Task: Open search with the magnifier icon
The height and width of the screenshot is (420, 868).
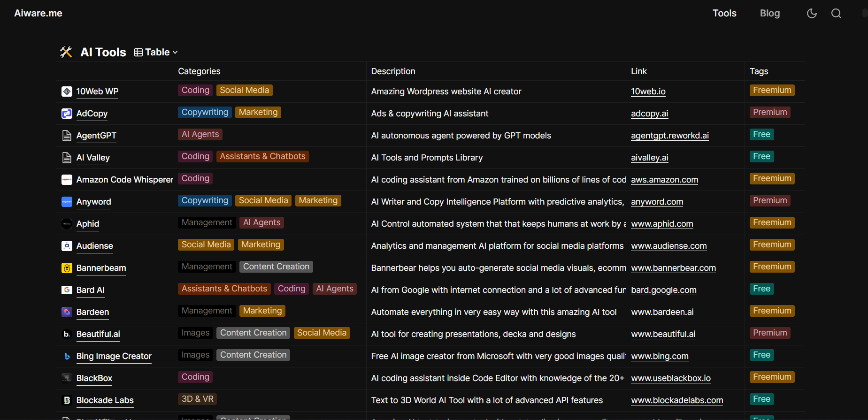Action: click(x=836, y=13)
